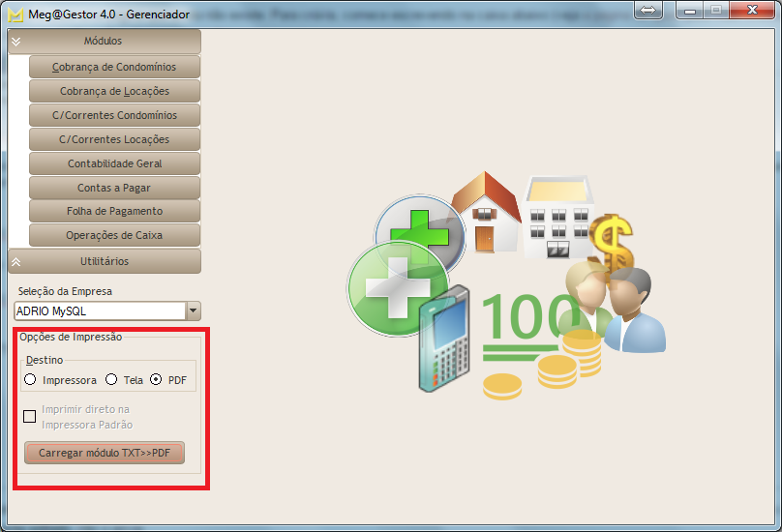Open the Seleção da Empresa dropdown arrow

(193, 310)
